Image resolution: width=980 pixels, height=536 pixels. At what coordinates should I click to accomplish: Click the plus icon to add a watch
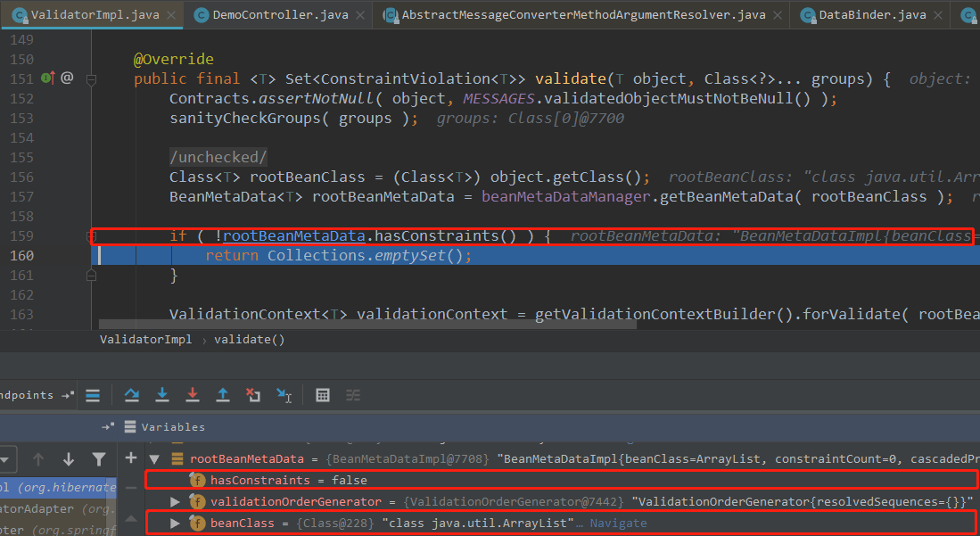click(x=130, y=458)
